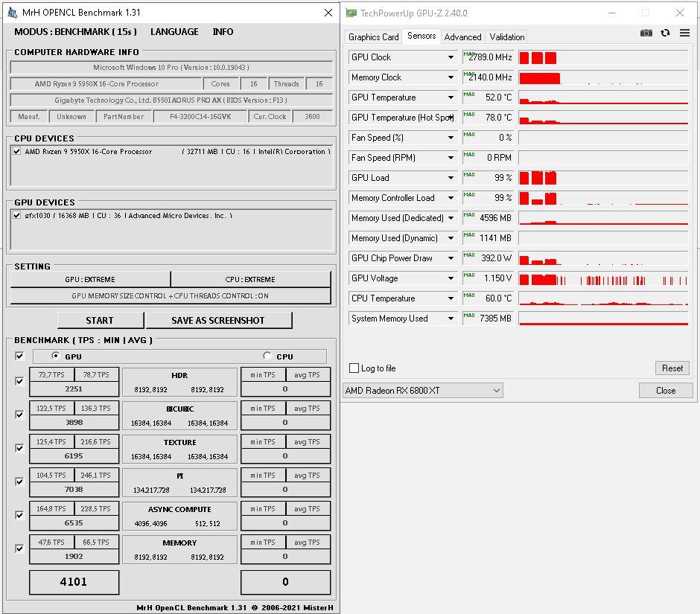Image resolution: width=700 pixels, height=614 pixels.
Task: Open the Fan Speed (%) sensor dropdown
Action: pyautogui.click(x=451, y=138)
